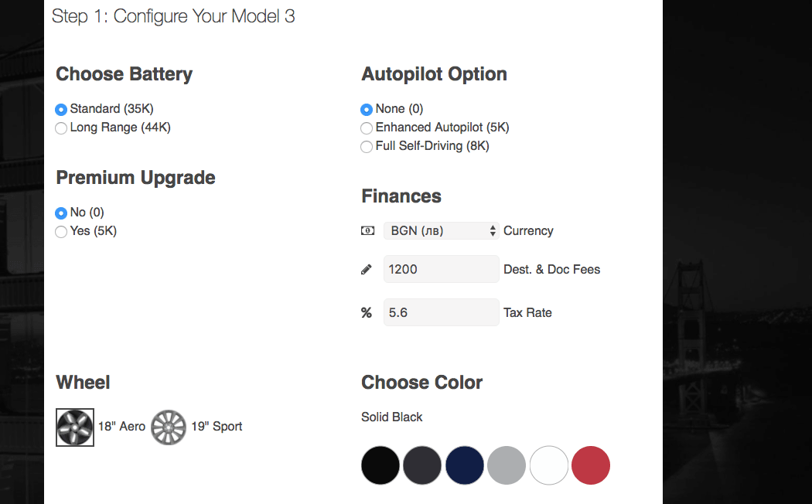Screen dimensions: 812x504
Task: Select the 18" Aero wheel icon
Action: [75, 427]
